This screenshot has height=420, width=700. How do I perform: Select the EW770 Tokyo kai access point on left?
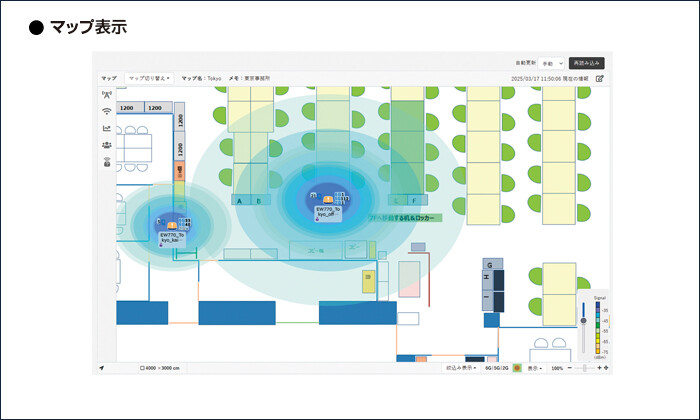pos(172,226)
